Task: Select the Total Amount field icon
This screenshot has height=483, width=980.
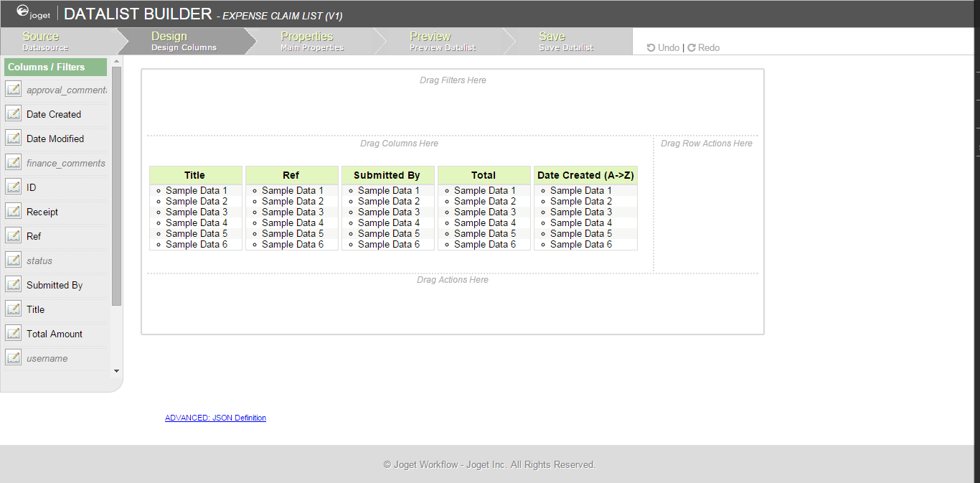Action: pos(13,333)
